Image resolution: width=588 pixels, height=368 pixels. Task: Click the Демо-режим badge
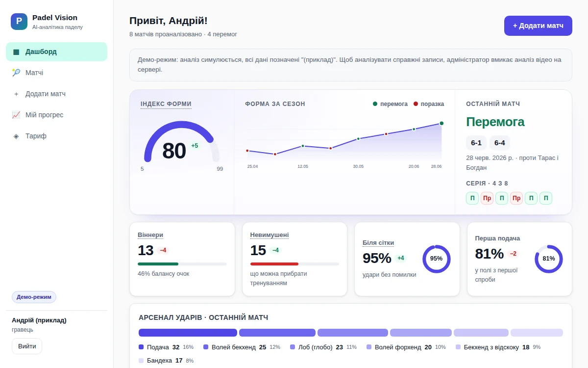coord(34,297)
